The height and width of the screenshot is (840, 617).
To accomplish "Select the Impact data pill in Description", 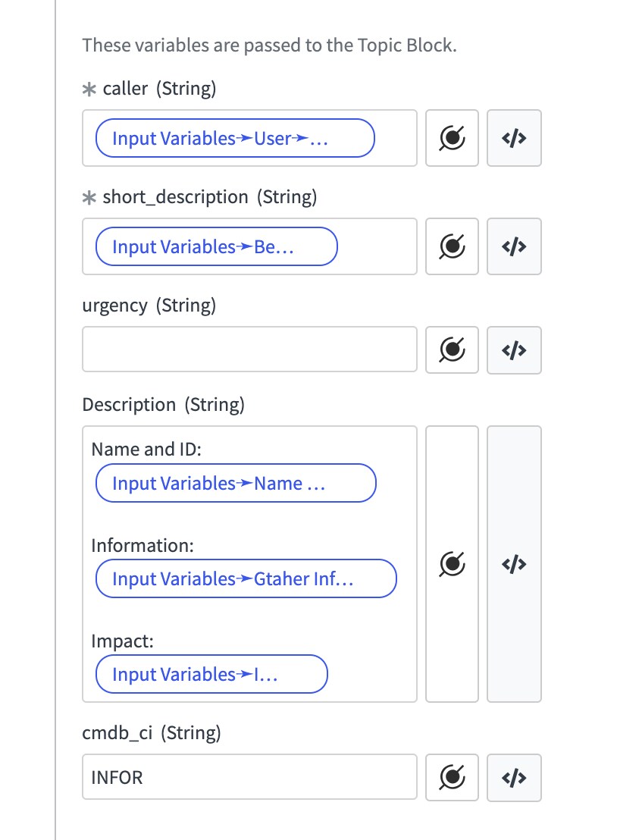I will coord(211,674).
